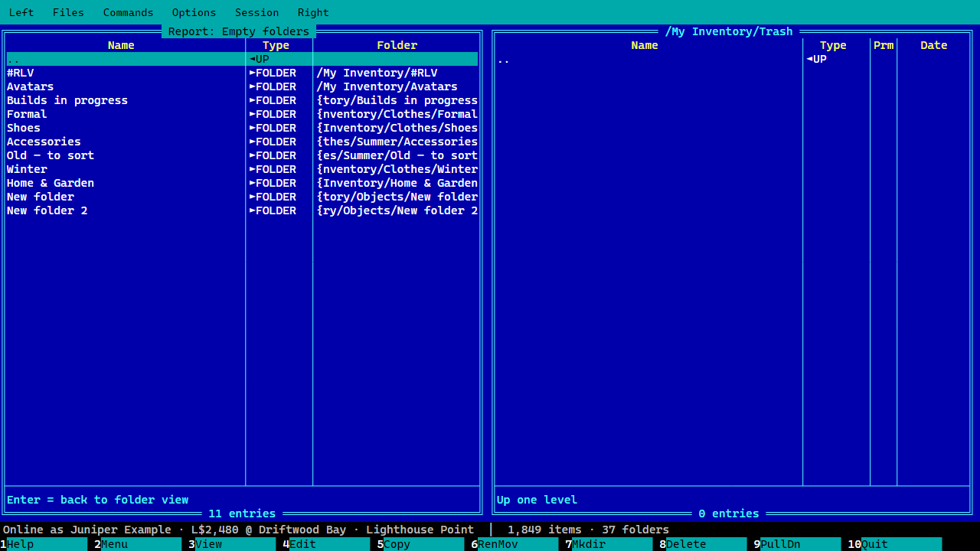Select the Avatars folder row
The width and height of the screenshot is (980, 551).
click(x=242, y=86)
